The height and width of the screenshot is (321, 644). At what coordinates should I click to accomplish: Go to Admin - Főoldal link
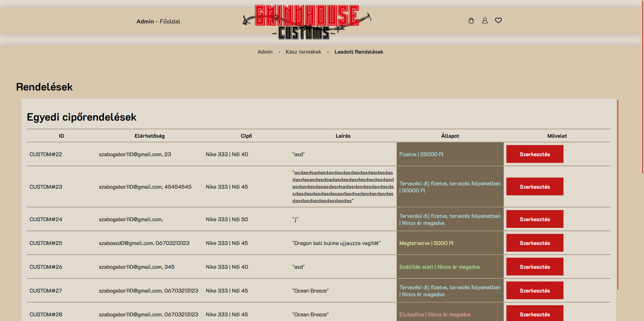158,21
